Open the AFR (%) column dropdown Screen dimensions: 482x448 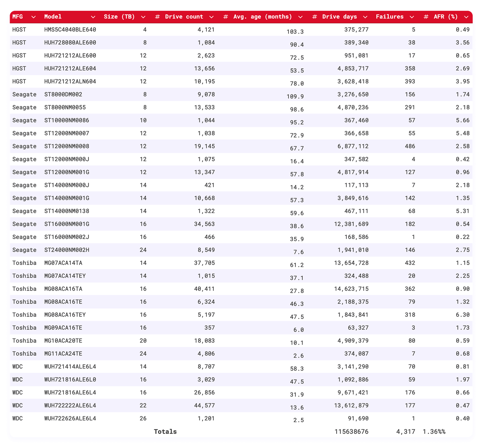tap(466, 17)
